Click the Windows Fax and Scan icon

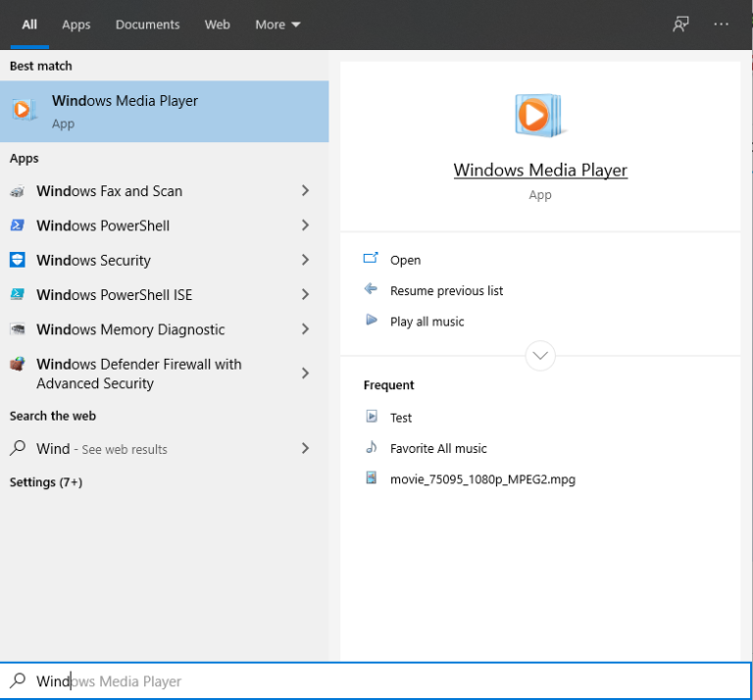point(18,191)
